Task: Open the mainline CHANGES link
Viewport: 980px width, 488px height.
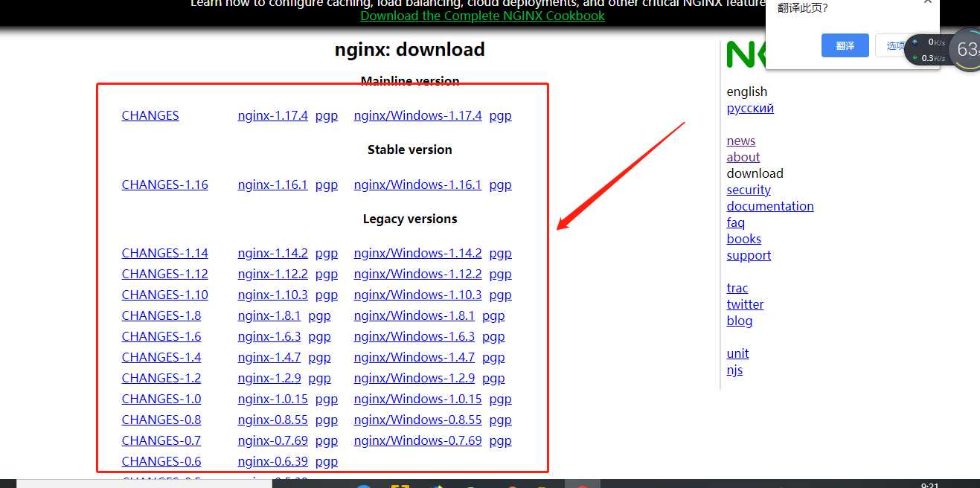Action: [150, 115]
